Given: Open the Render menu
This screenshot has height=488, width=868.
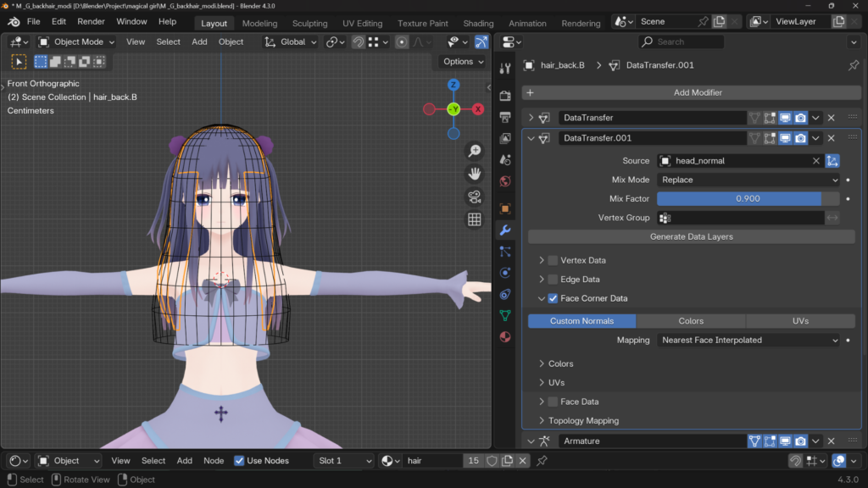Looking at the screenshot, I should (91, 21).
